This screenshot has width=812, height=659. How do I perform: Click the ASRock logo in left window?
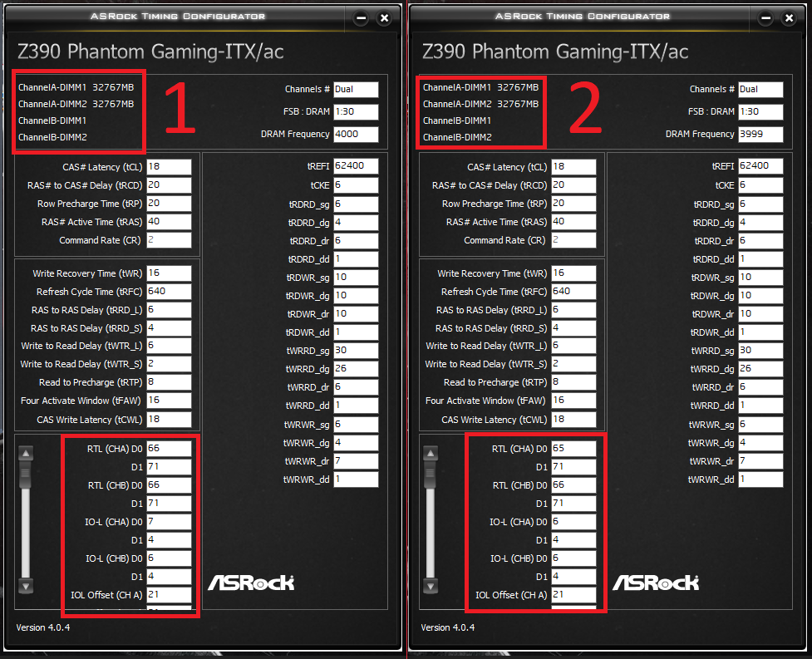pyautogui.click(x=251, y=583)
